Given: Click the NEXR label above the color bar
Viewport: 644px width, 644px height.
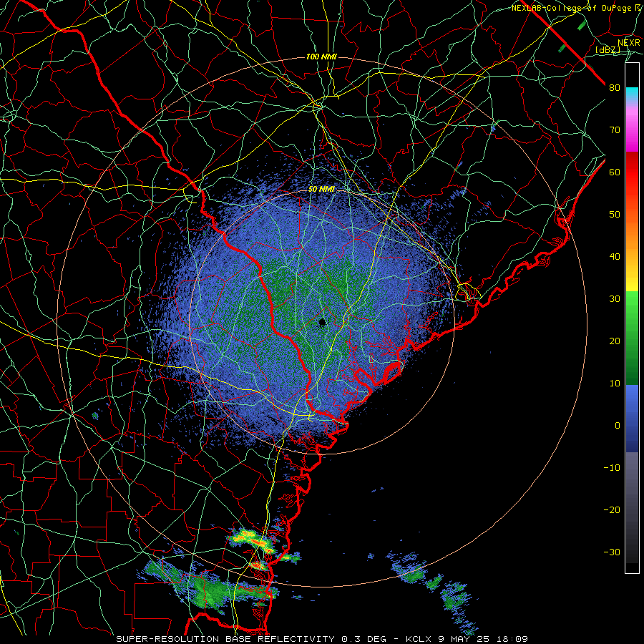Looking at the screenshot, I should (x=629, y=43).
